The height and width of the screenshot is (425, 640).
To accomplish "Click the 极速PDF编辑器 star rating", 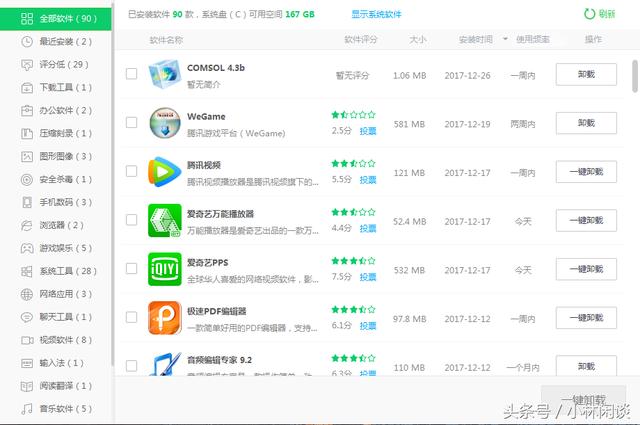I will click(x=353, y=309).
